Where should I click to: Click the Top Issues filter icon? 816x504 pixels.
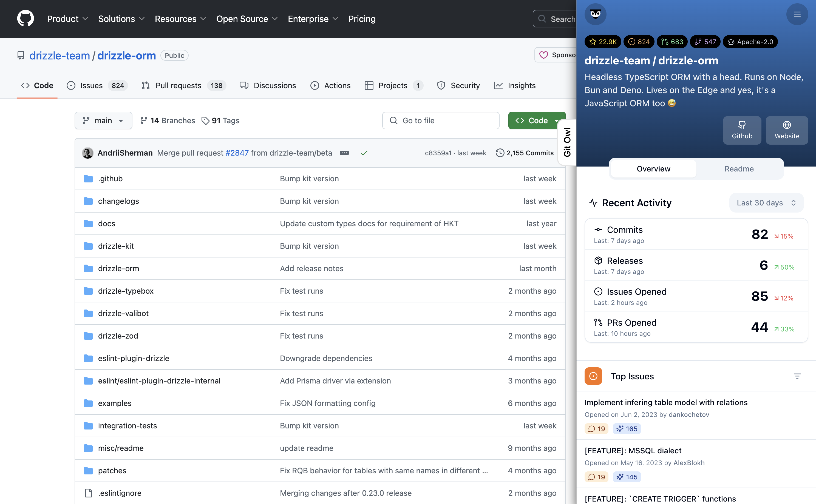[x=797, y=376]
